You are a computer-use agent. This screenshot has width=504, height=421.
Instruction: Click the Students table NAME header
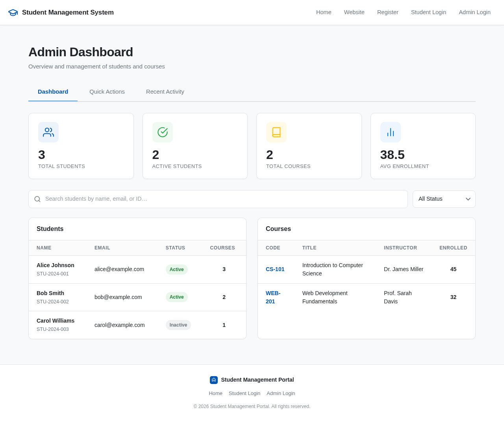click(x=44, y=248)
